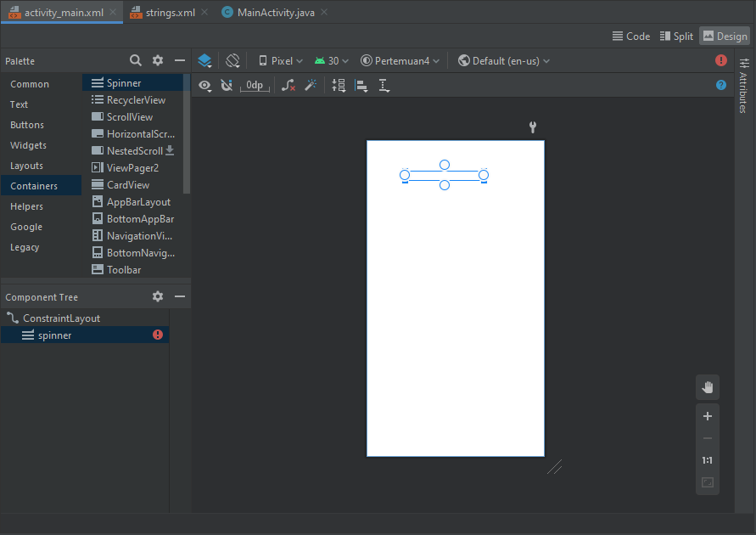Pick BottomAppBar from the palette list
This screenshot has width=756, height=535.
pyautogui.click(x=132, y=218)
